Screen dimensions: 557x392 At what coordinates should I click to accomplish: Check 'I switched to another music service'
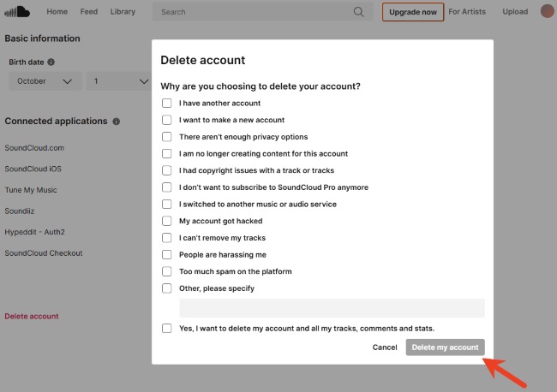click(x=166, y=205)
